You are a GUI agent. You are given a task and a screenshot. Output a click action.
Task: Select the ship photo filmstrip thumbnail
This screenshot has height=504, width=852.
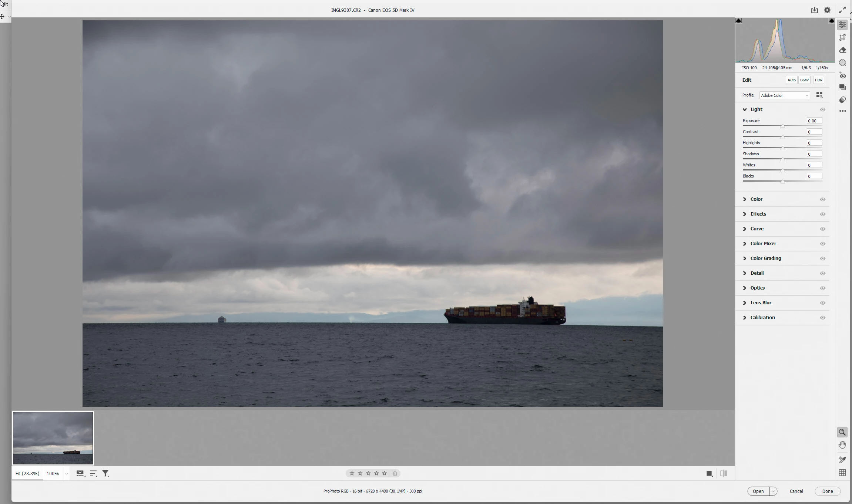[53, 438]
